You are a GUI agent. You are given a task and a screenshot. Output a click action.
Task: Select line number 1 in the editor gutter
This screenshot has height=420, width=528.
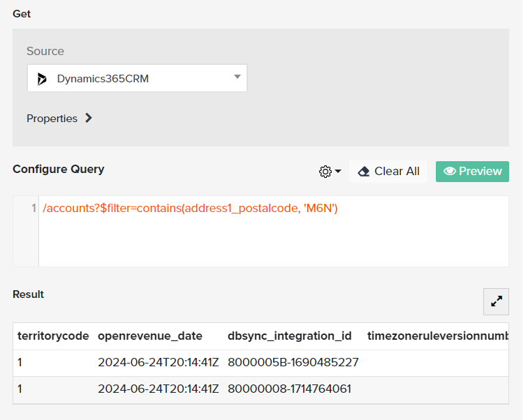(34, 208)
